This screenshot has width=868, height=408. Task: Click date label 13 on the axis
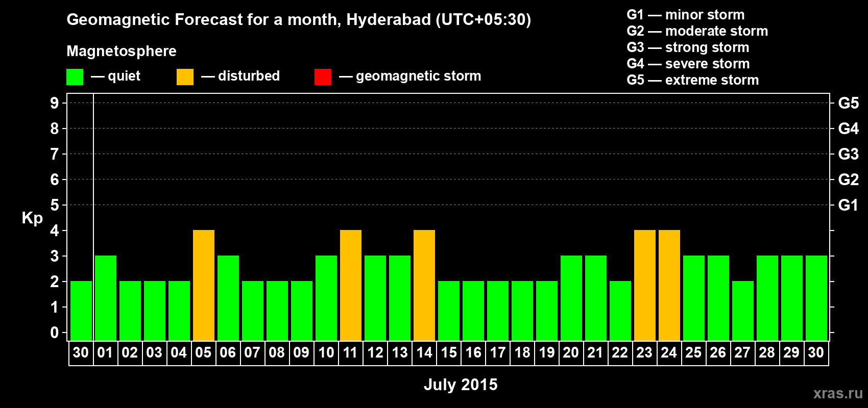(x=400, y=353)
